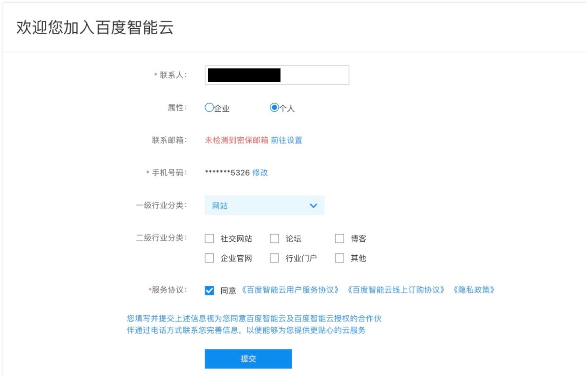
Task: Open the 《隐私政策》 link
Action: [x=474, y=290]
